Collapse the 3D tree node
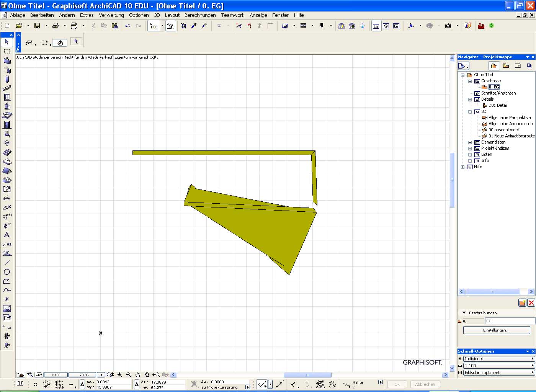 point(470,112)
